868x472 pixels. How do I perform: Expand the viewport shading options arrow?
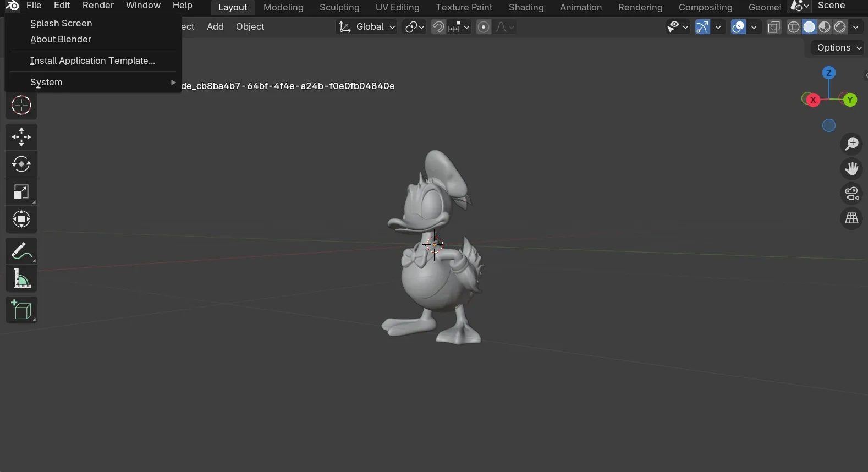click(x=855, y=27)
